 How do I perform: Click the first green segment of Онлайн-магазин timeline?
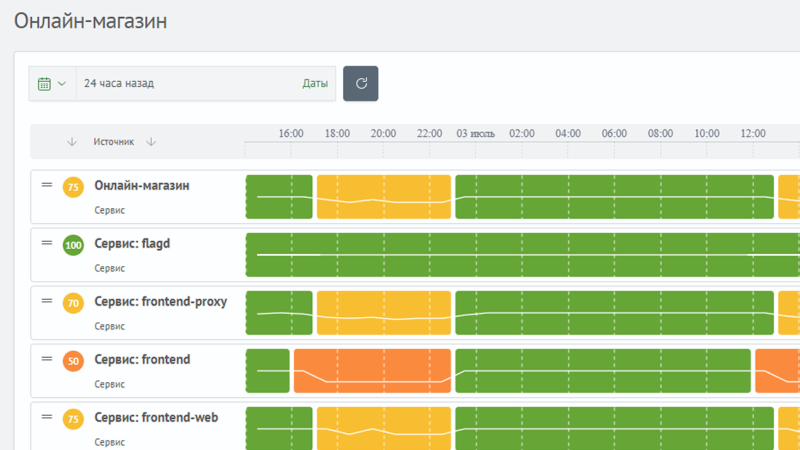pos(279,197)
